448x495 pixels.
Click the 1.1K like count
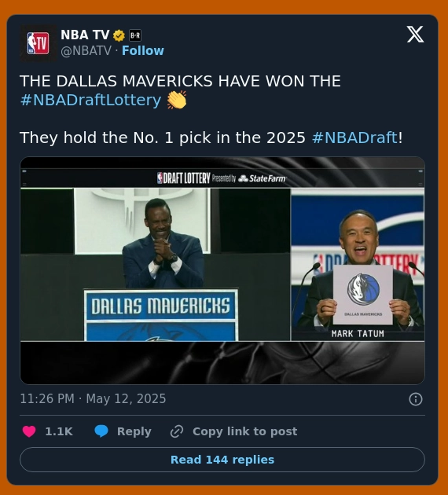click(x=59, y=431)
